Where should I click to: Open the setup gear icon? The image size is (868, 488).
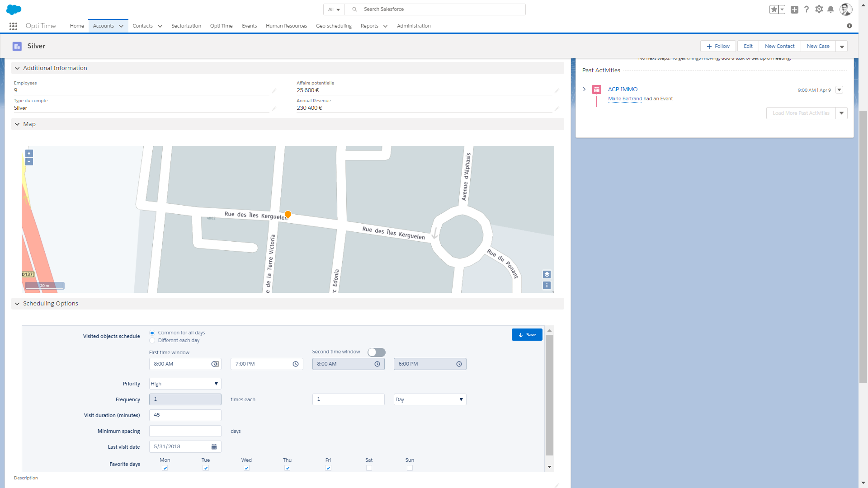coord(819,9)
